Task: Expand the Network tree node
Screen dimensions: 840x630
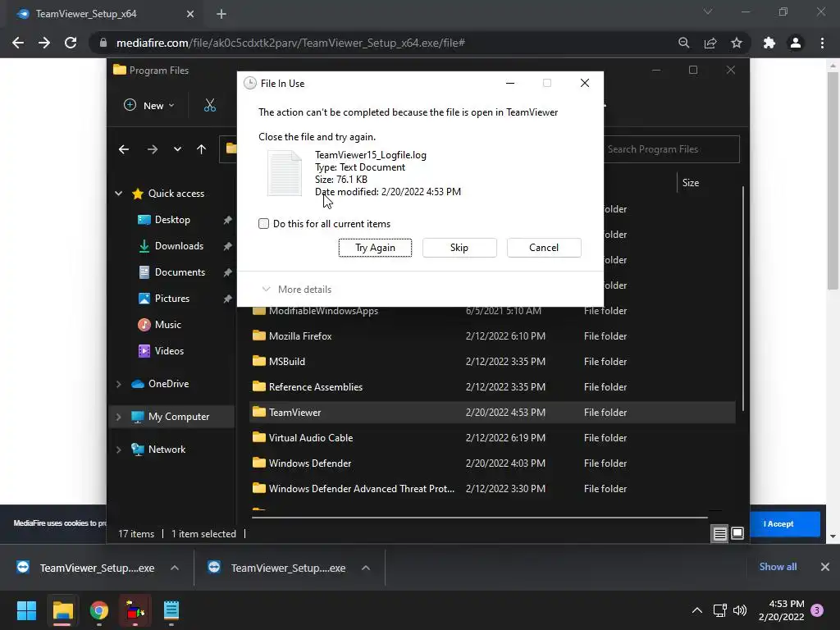Action: point(118,450)
